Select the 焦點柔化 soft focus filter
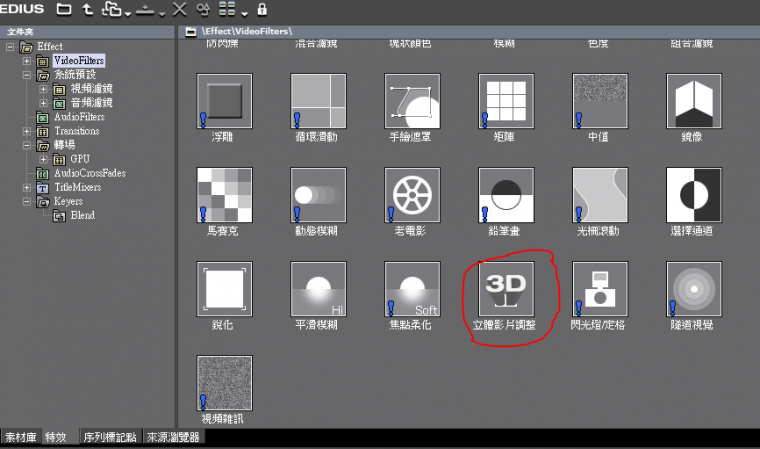Viewport: 760px width, 449px height. tap(412, 289)
